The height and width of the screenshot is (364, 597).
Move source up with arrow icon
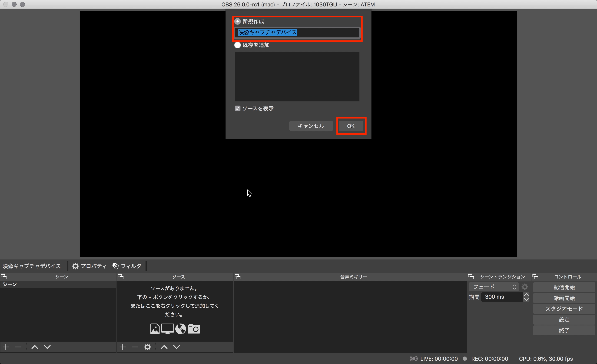(x=164, y=347)
